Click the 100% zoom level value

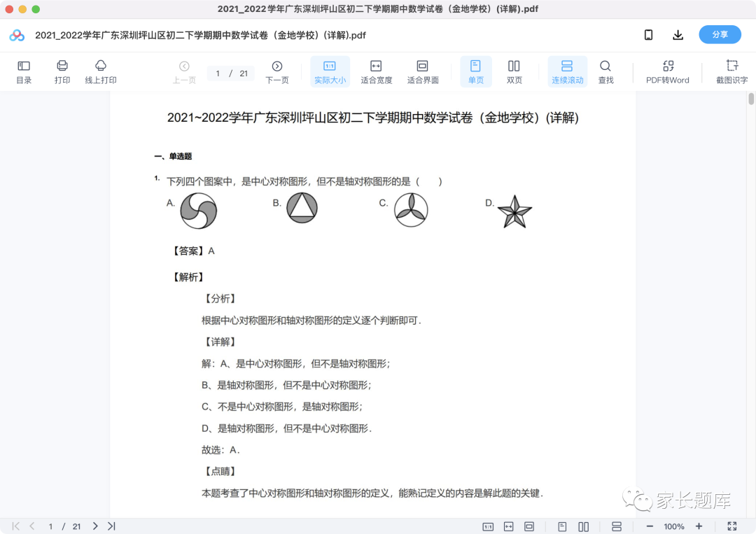point(674,527)
